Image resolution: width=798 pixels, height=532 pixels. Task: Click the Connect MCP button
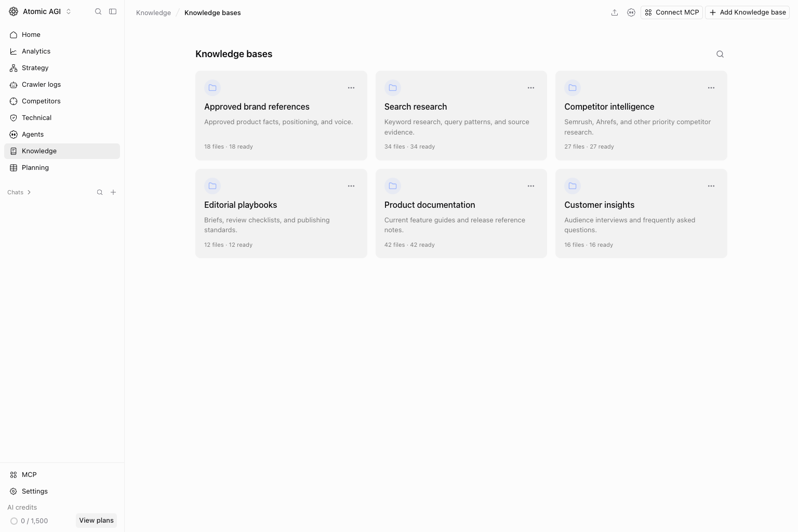[672, 12]
